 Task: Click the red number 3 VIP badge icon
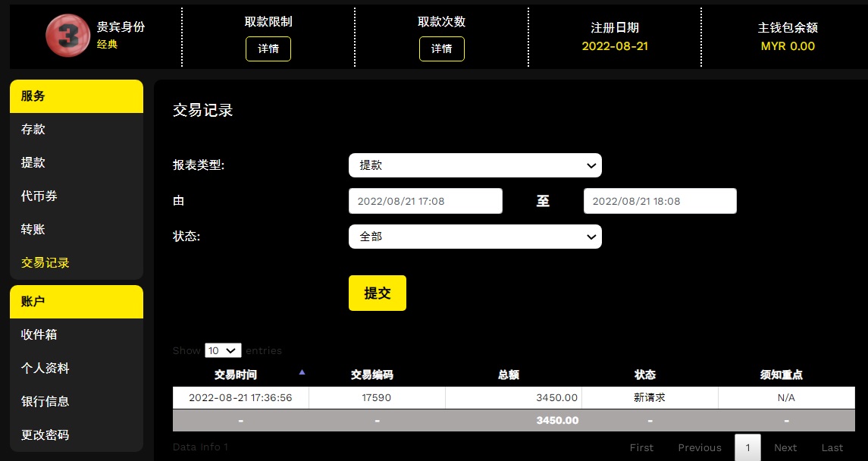pos(68,36)
